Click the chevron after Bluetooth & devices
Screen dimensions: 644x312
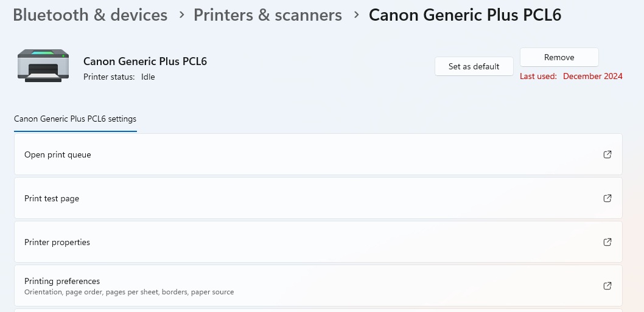[181, 15]
